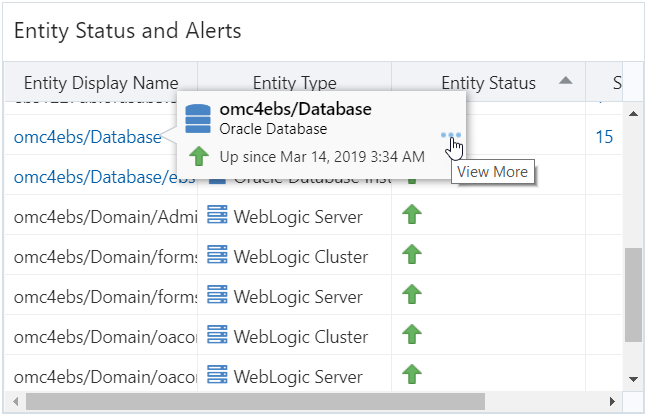648x414 pixels.
Task: Select the WebLogic Server text in the last omc4ebs/Domain/oacor row
Action: tap(298, 377)
